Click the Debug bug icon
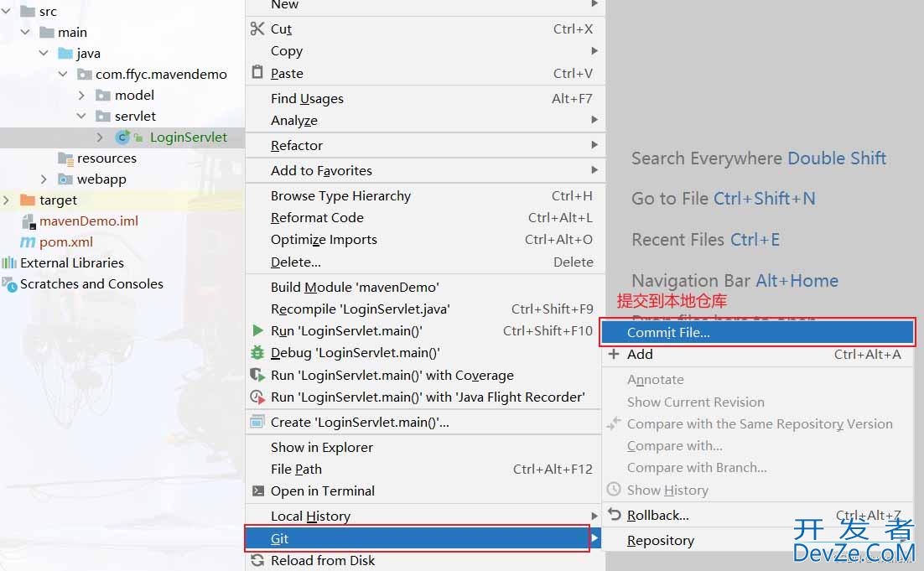This screenshot has width=924, height=571. [257, 352]
